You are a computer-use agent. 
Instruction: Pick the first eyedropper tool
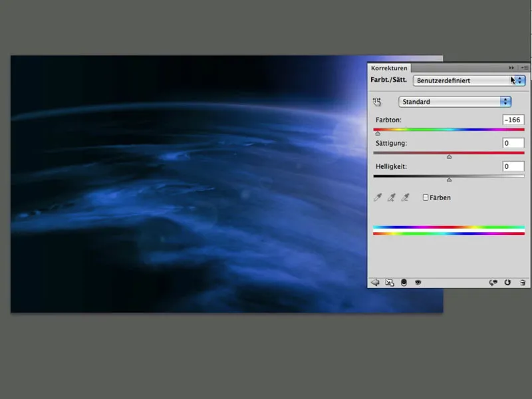[x=378, y=198]
